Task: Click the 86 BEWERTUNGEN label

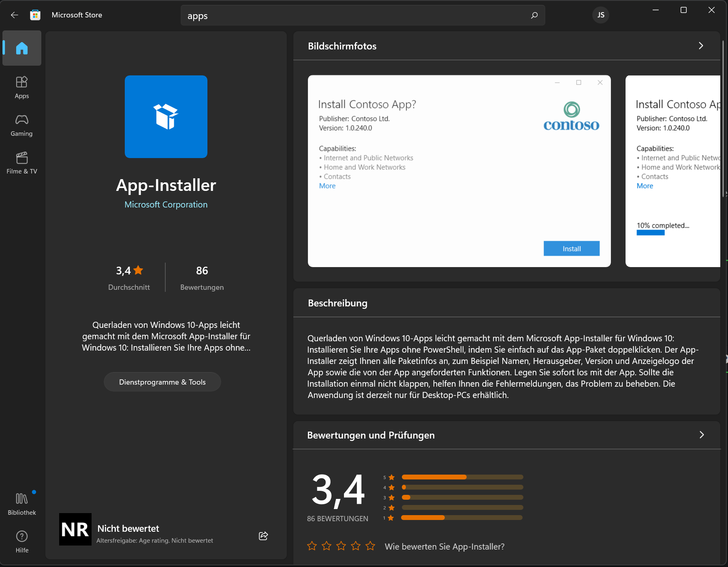Action: pos(337,519)
